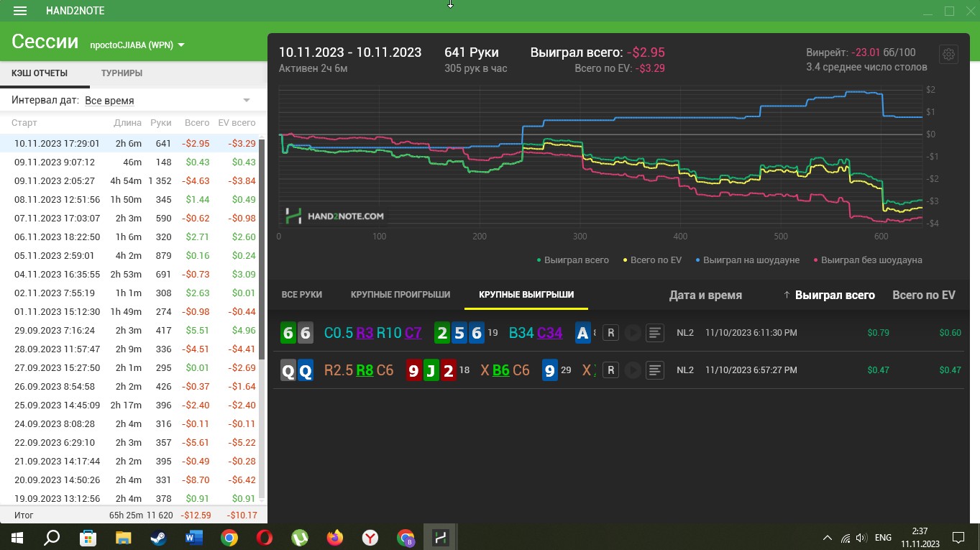Select session 10.11.2023 17:29:01
980x550 pixels.
[x=129, y=144]
